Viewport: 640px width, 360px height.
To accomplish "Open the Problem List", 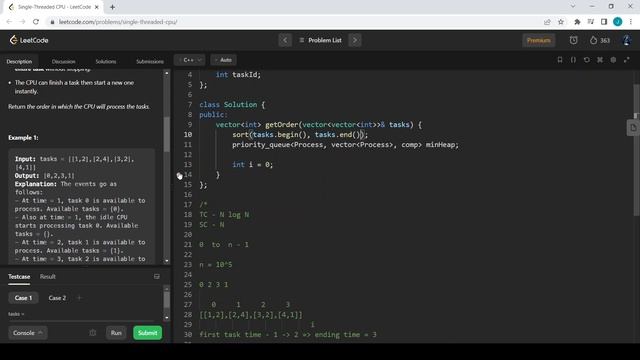I will click(x=320, y=40).
